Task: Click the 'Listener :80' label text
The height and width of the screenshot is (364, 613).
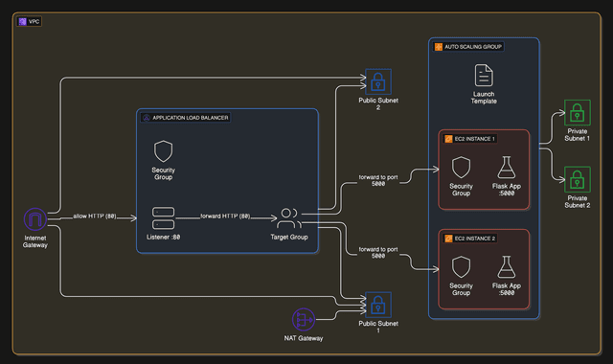Action: [164, 237]
